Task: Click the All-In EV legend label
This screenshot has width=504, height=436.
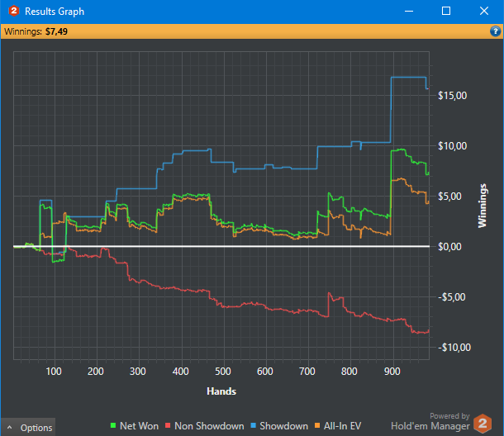Action: 342,426
